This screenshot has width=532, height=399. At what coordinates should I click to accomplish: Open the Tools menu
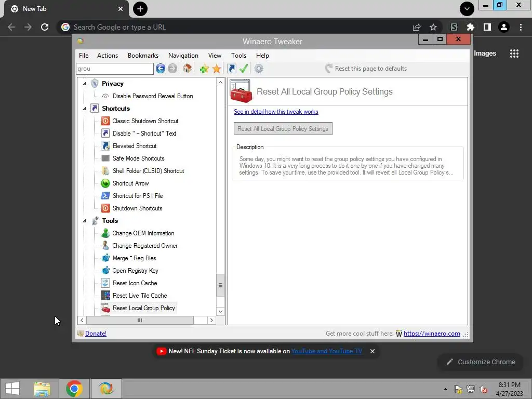(x=238, y=55)
